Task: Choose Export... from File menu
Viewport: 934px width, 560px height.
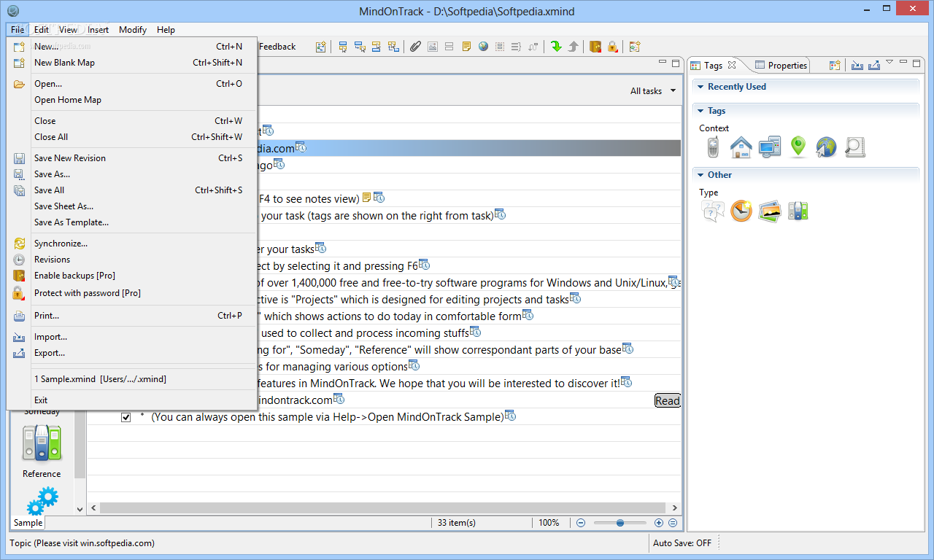Action: 132,353
